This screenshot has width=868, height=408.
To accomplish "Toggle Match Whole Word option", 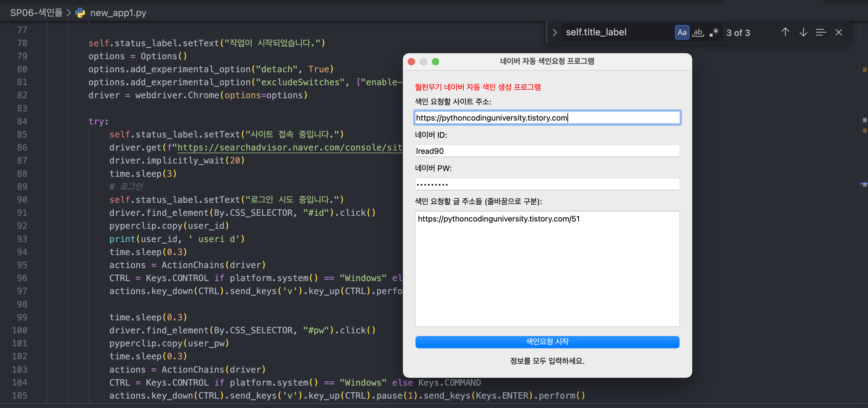I will [698, 32].
